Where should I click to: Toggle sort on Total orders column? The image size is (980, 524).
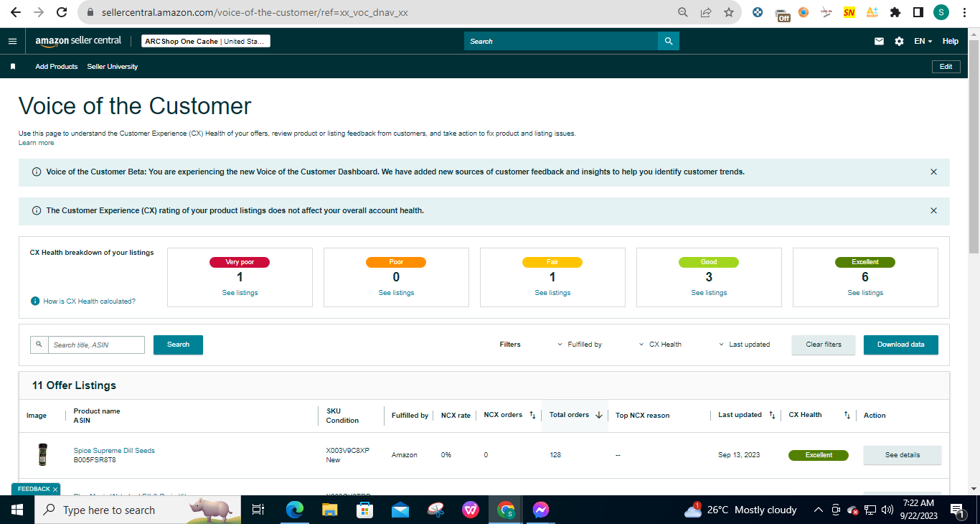598,415
